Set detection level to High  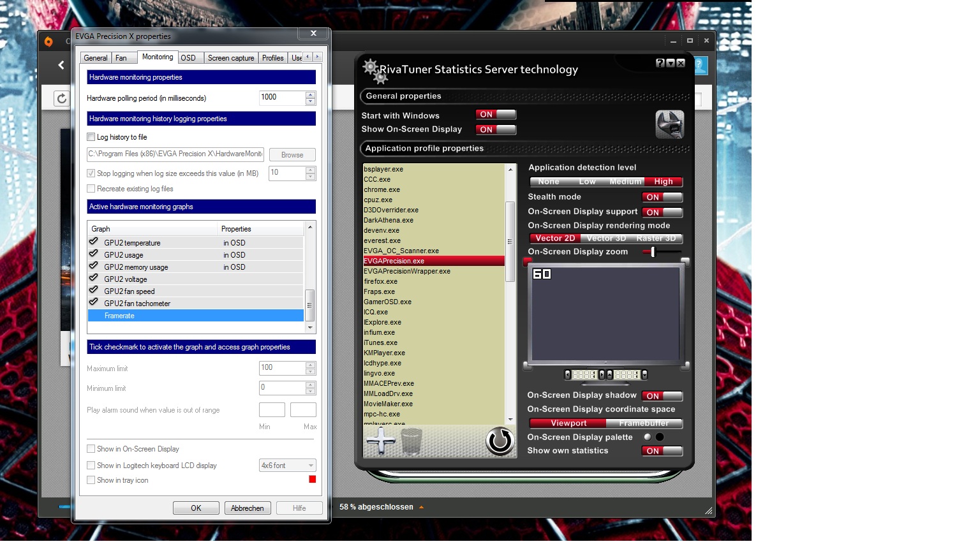click(x=664, y=182)
